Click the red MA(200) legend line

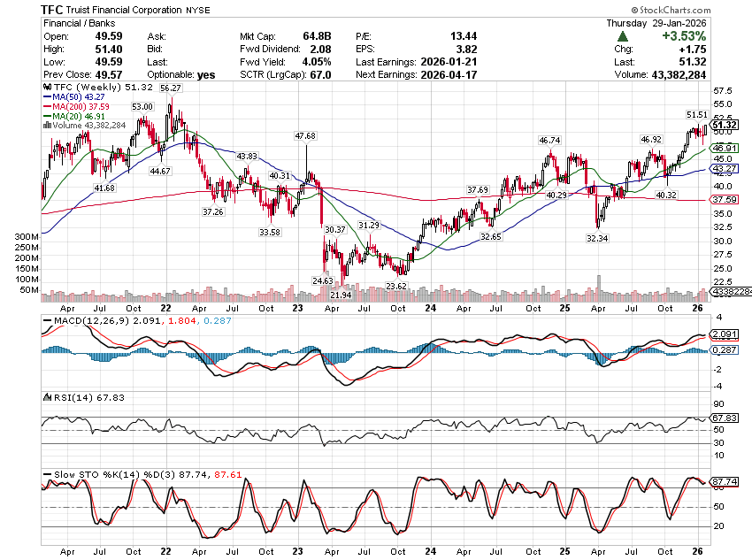[x=46, y=108]
